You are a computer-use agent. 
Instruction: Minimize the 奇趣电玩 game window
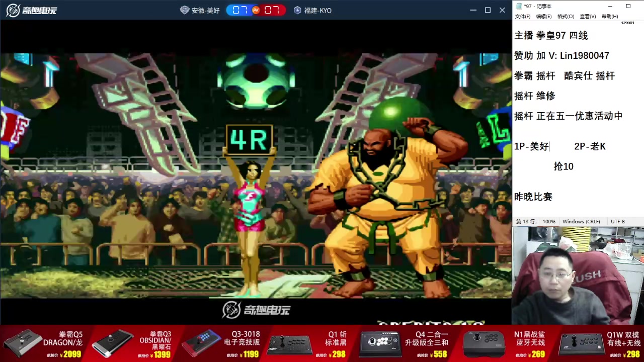473,10
